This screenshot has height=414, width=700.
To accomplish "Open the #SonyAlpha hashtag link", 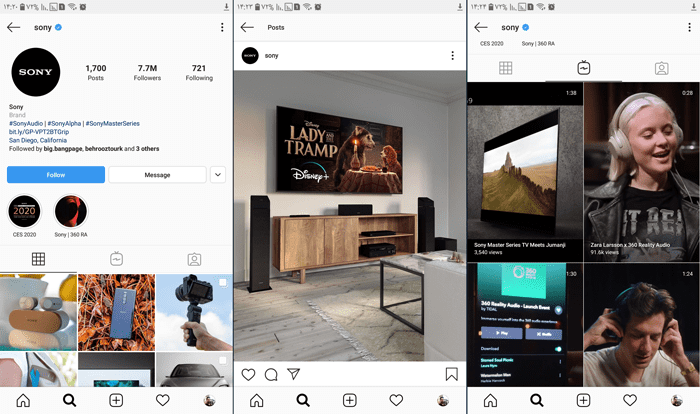I will point(64,123).
